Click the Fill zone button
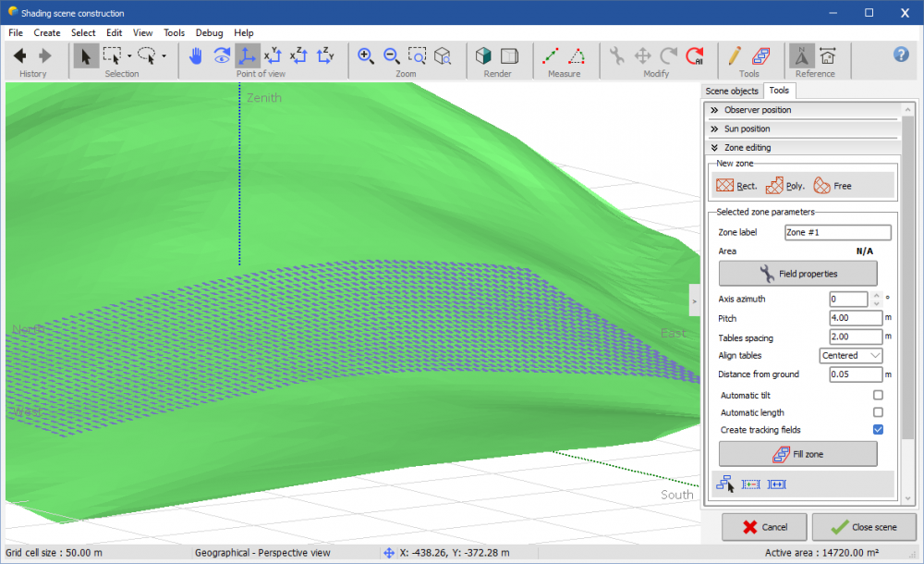The width and height of the screenshot is (924, 564). [x=797, y=454]
